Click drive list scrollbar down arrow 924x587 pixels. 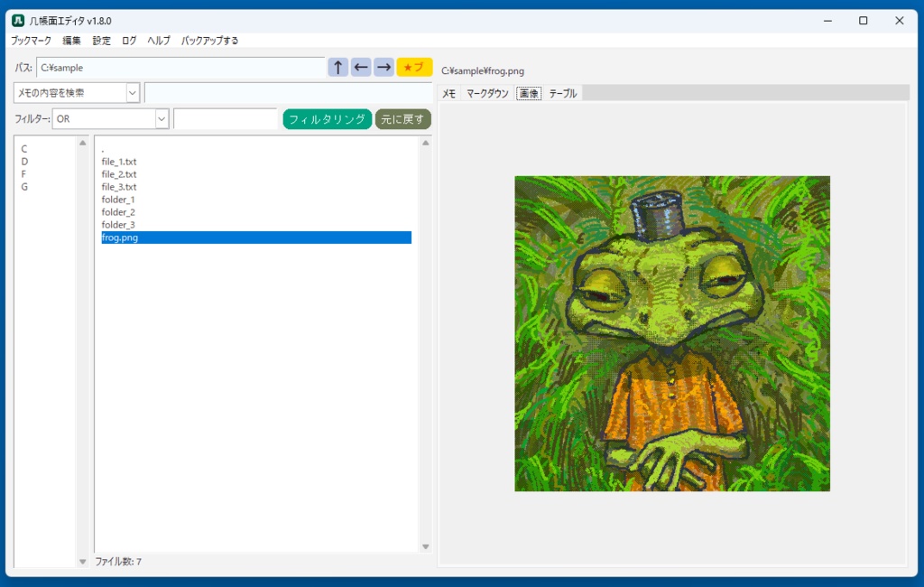pos(82,562)
